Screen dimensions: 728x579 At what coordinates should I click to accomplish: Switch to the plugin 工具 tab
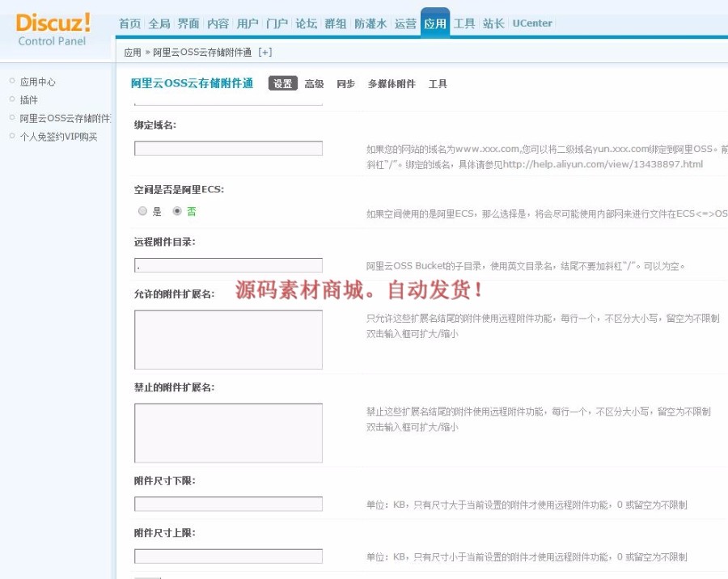(x=438, y=84)
